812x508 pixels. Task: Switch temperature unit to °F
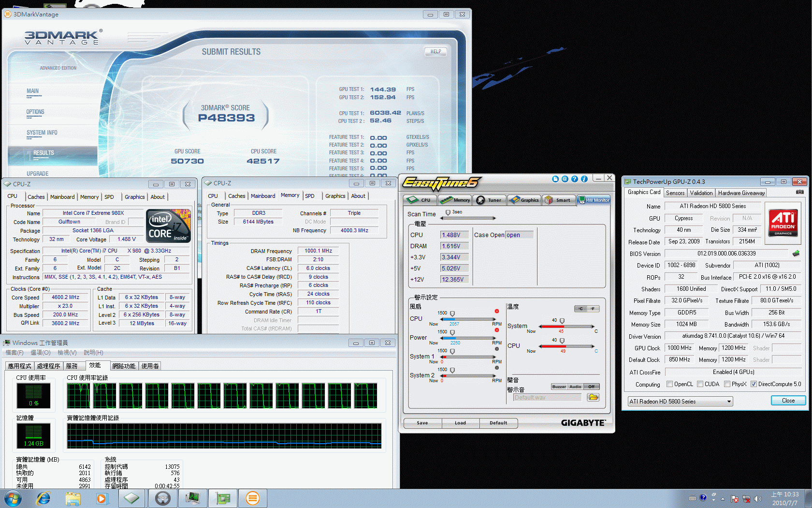pos(593,309)
